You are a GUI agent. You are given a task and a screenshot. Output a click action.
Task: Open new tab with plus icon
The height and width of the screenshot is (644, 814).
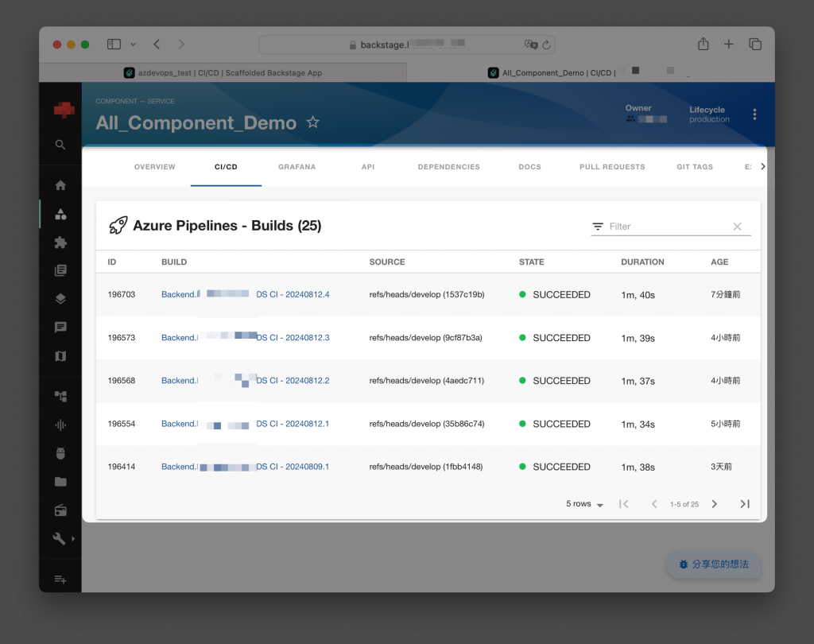click(728, 45)
